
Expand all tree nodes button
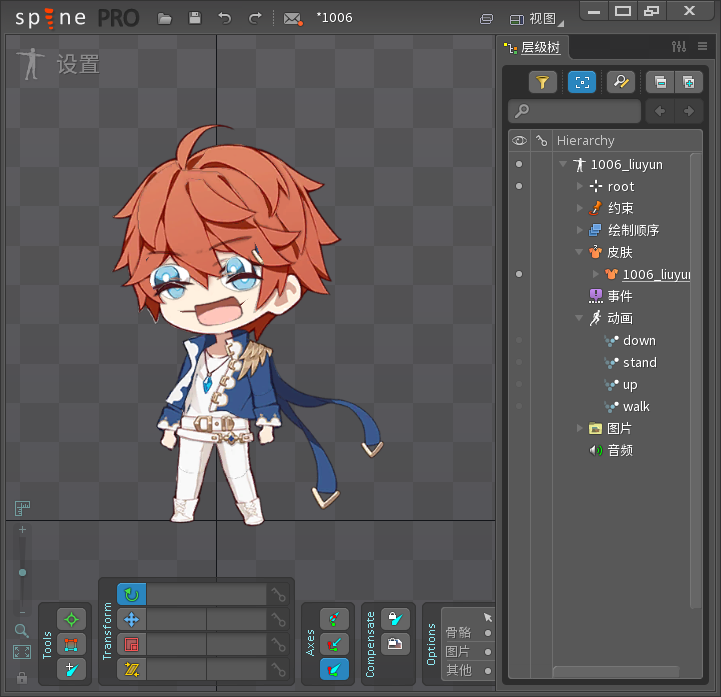pos(688,82)
